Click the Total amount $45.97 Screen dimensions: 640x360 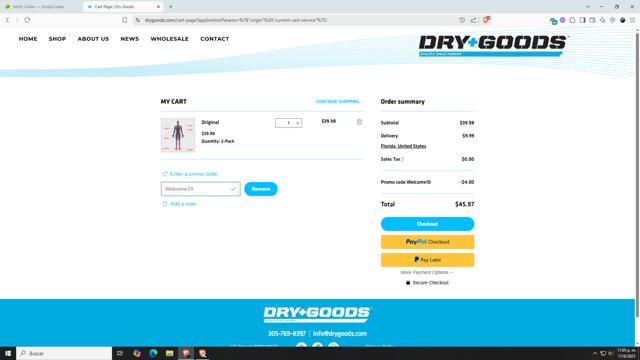464,204
